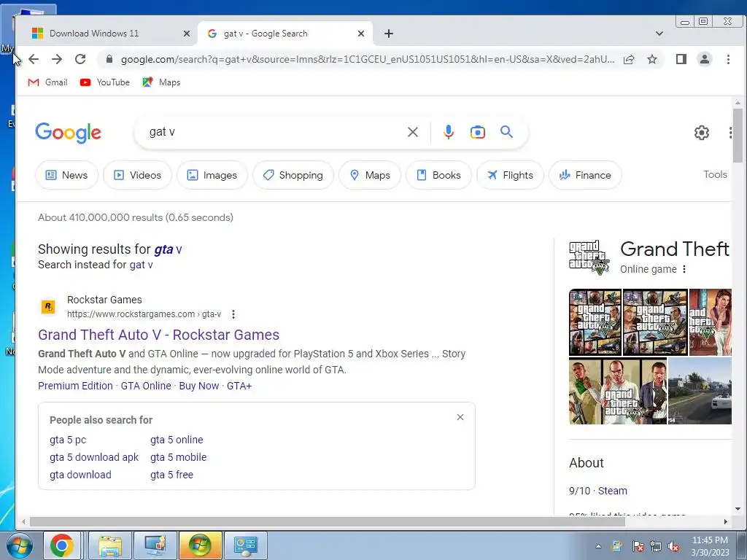Search for gta 5 pc

pos(68,440)
